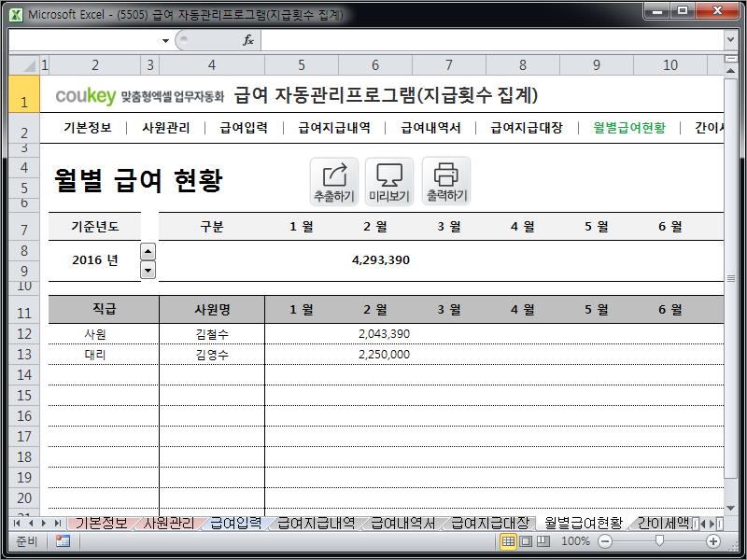Open the 급여내역서 navigation link

coord(430,128)
